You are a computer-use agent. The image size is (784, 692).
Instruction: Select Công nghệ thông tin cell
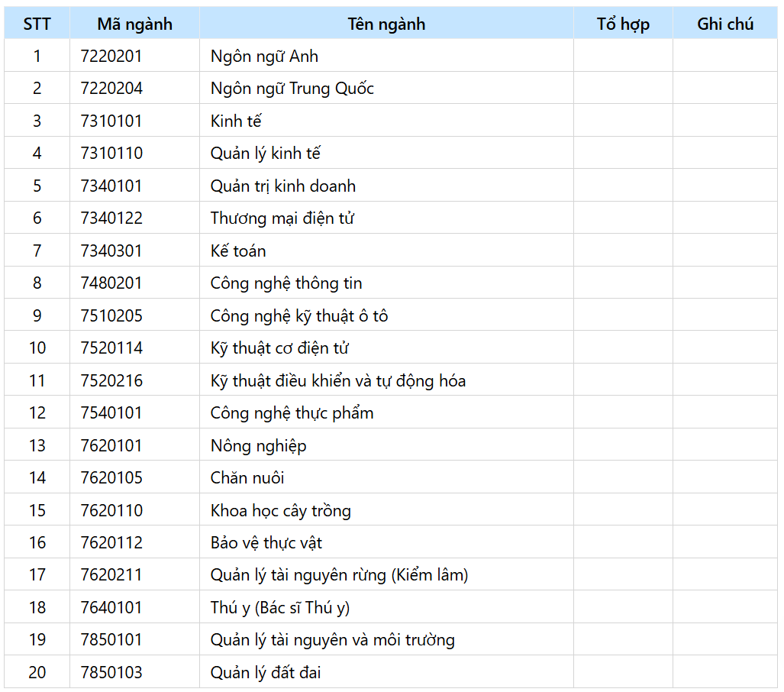tap(286, 283)
